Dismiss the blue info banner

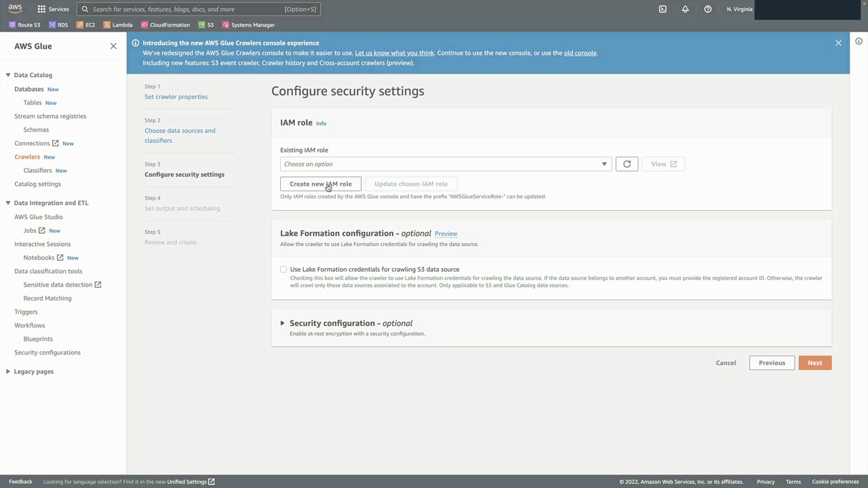point(838,43)
